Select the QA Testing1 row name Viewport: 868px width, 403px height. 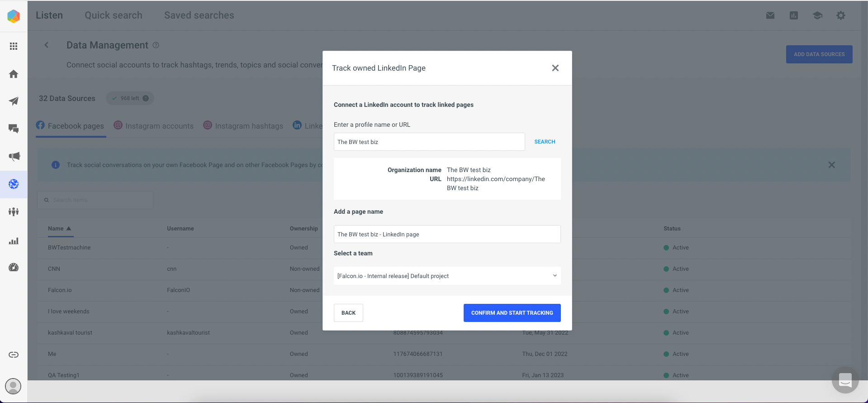click(64, 375)
